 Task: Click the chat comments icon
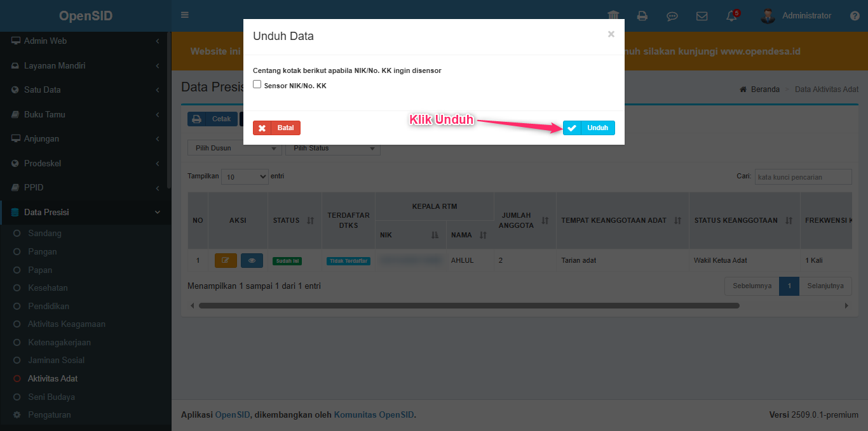pos(672,16)
